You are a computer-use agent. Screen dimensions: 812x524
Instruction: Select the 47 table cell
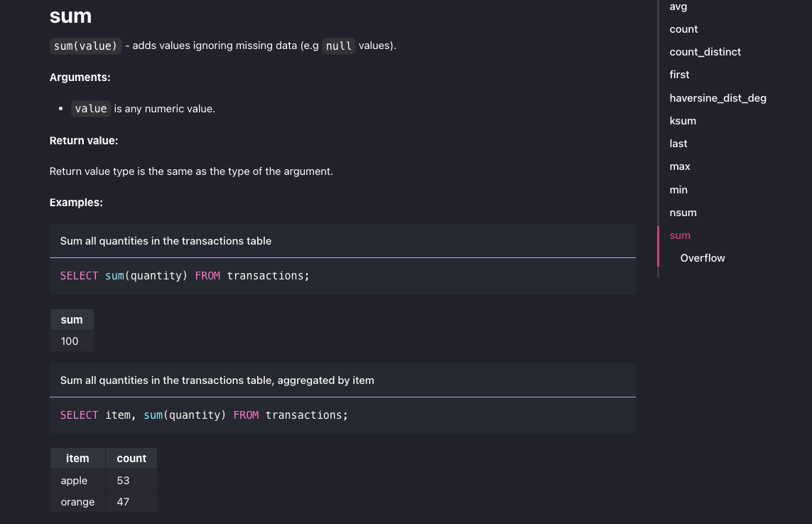coord(131,502)
